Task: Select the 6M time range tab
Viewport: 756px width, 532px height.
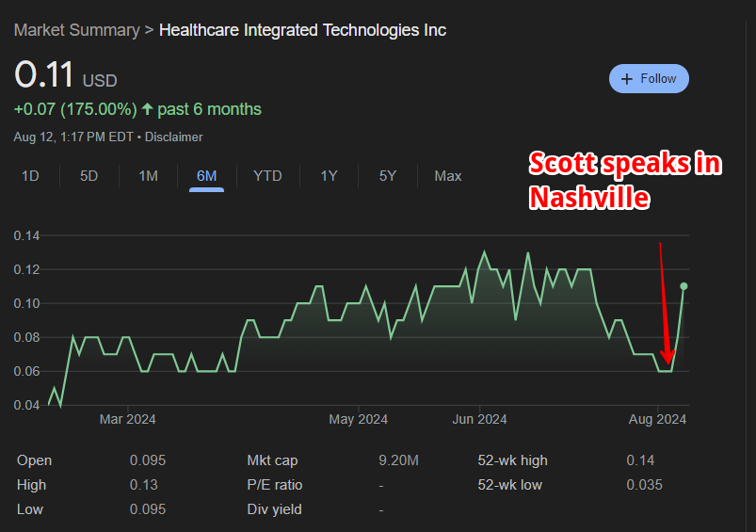Action: 206,176
